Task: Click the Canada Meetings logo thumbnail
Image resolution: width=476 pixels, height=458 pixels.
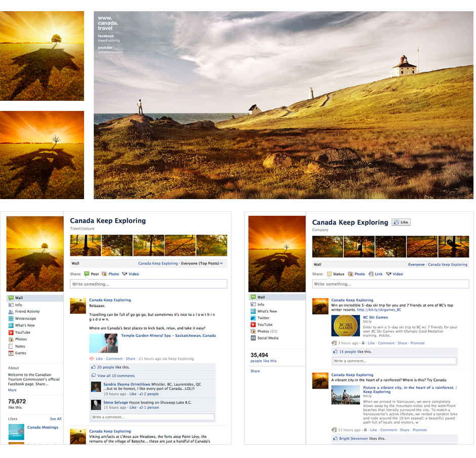Action: click(16, 432)
